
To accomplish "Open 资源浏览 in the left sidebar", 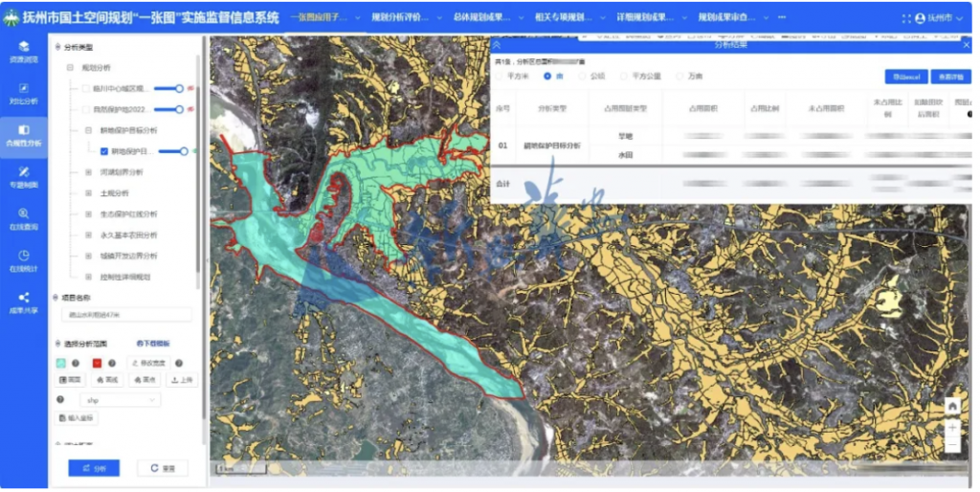I will tap(24, 51).
